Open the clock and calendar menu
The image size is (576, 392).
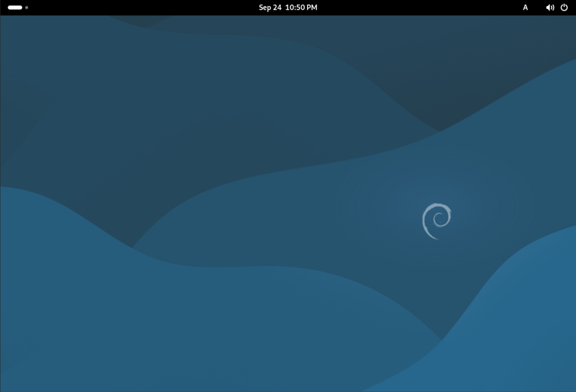click(x=288, y=8)
